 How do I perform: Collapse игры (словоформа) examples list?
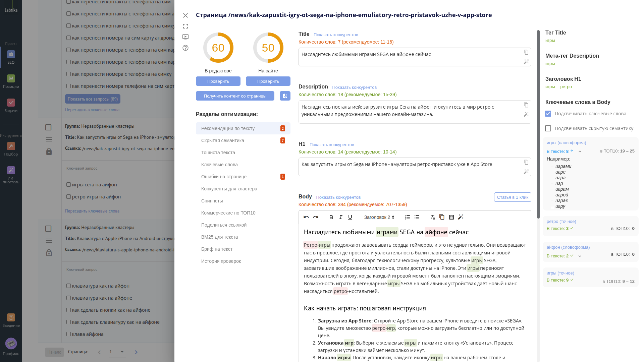[580, 152]
